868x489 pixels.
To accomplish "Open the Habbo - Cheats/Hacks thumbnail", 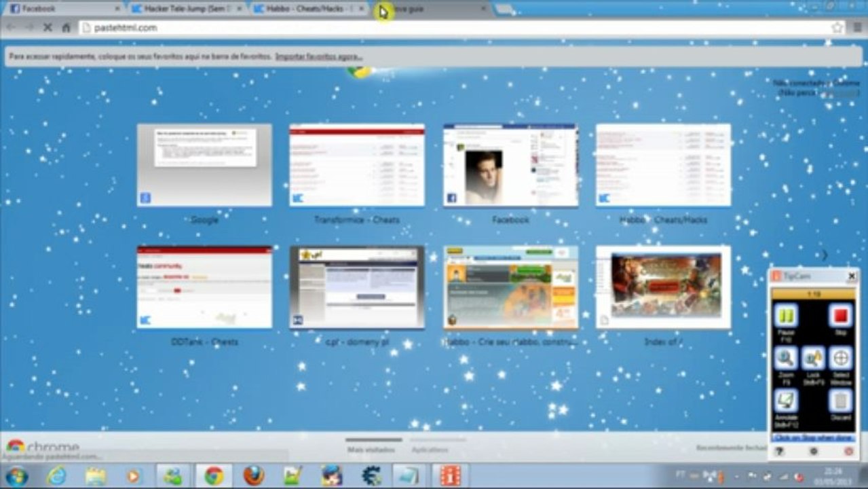I will (663, 165).
